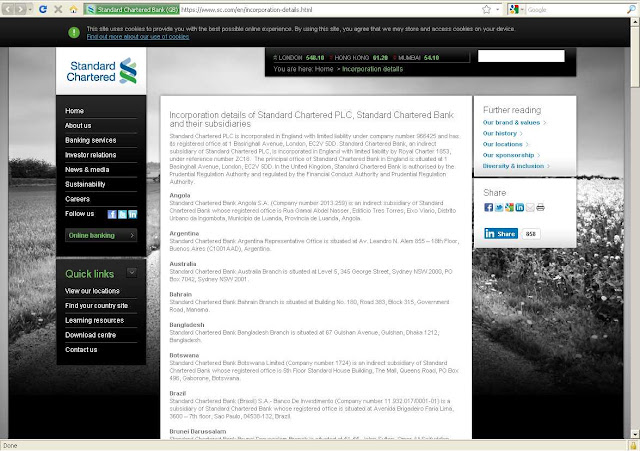Click Home in the breadcrumb trail
The width and height of the screenshot is (640, 451).
click(324, 69)
